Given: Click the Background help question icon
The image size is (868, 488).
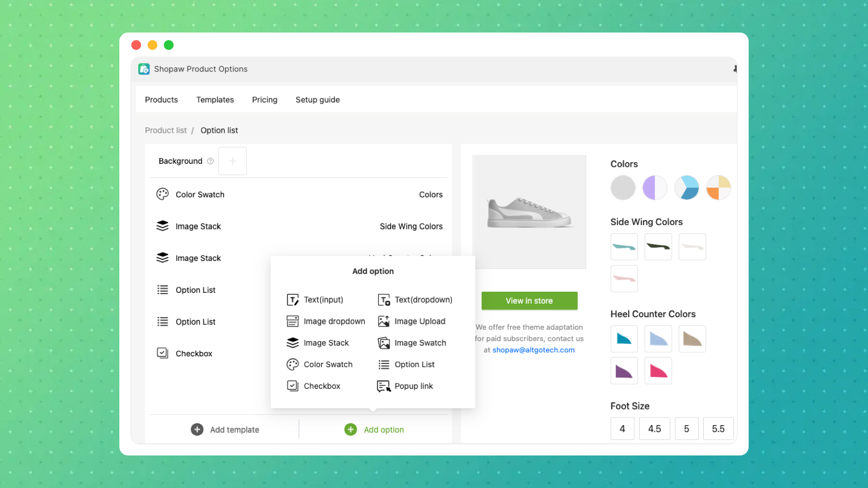Looking at the screenshot, I should point(210,161).
